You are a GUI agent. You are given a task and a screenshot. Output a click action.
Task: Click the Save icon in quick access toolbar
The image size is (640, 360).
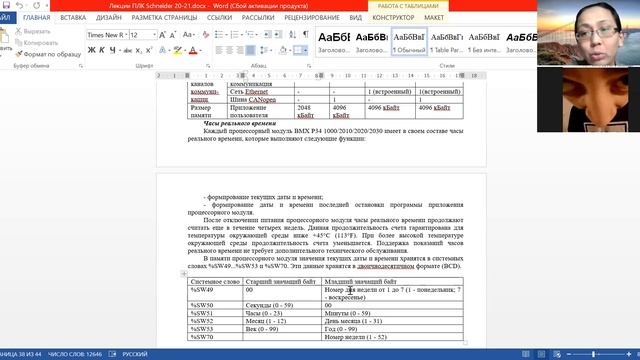6,5
